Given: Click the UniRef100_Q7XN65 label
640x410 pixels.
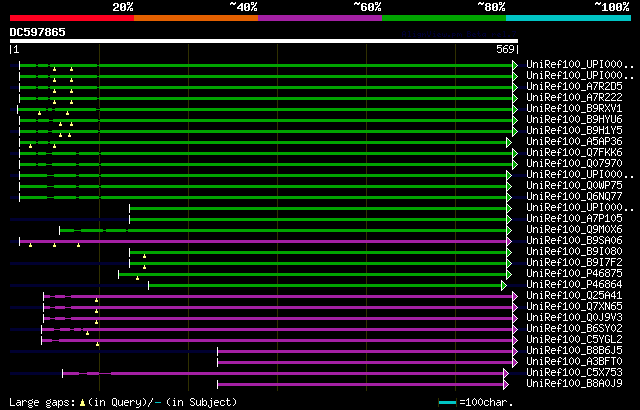Looking at the screenshot, I should (574, 307).
